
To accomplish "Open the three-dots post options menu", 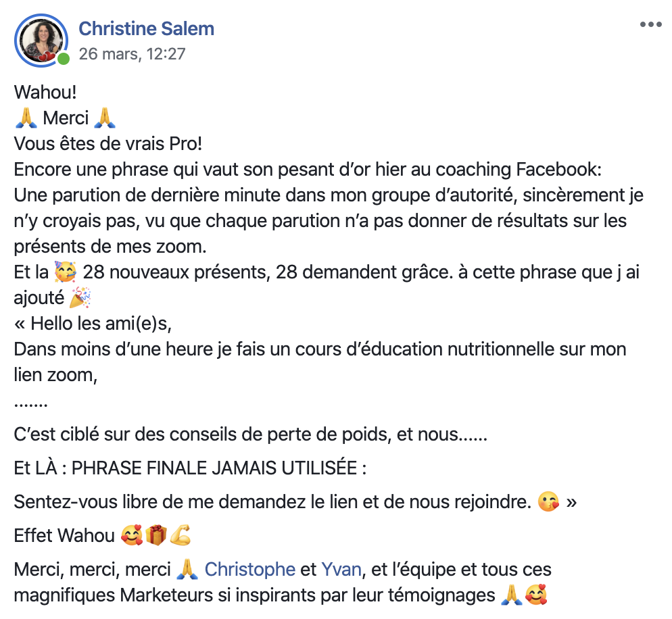I will point(650,24).
